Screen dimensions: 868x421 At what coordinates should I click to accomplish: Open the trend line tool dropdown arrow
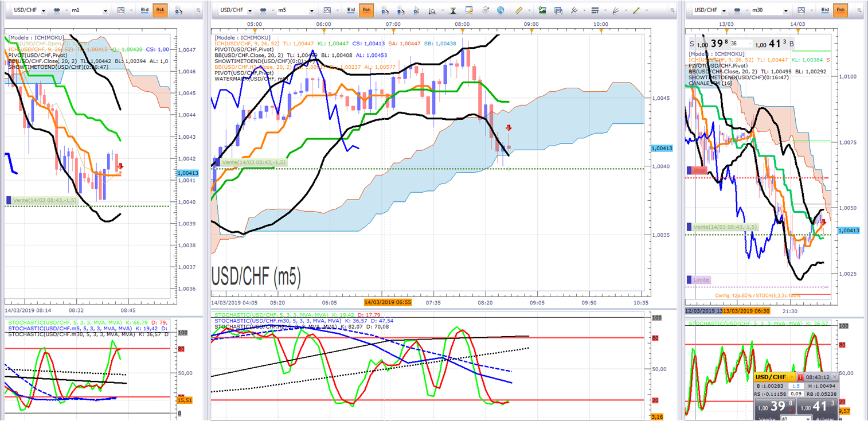[646, 10]
